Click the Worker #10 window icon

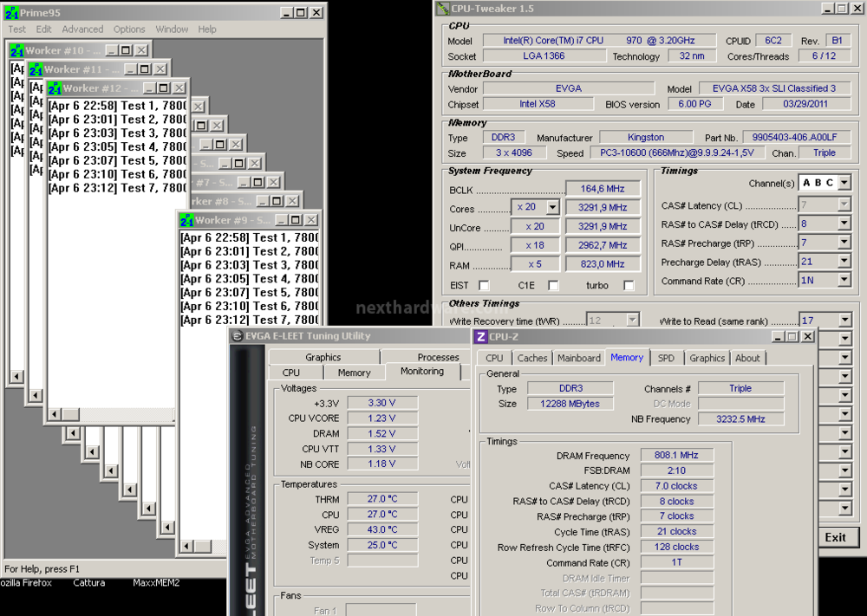(16, 50)
